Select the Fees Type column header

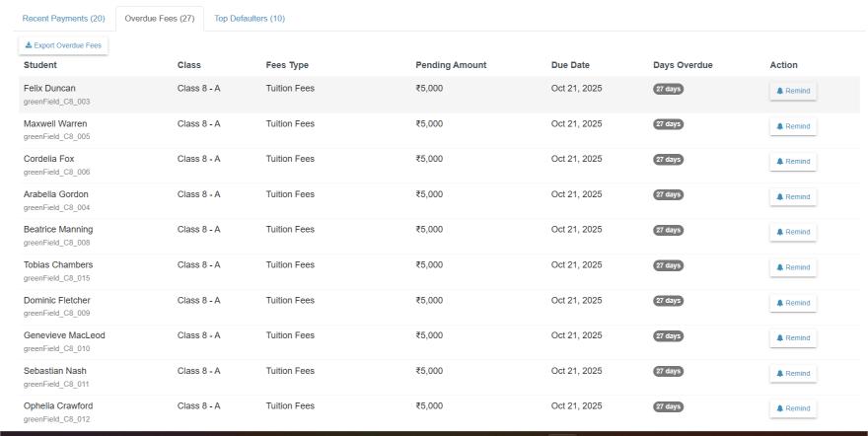[x=287, y=65]
